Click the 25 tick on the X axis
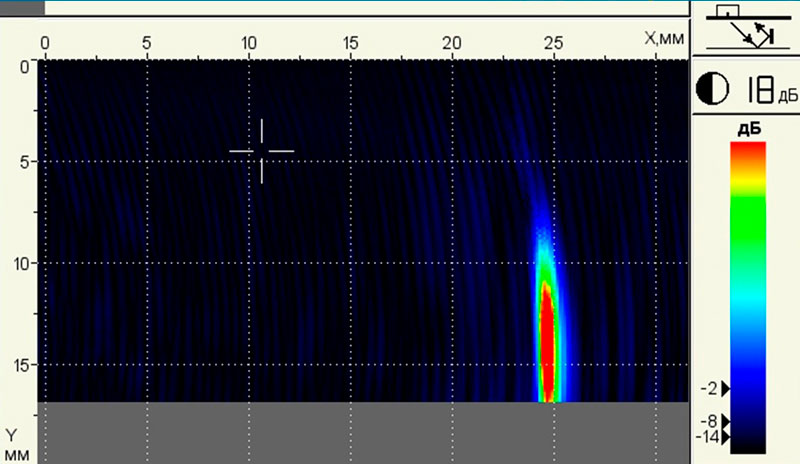Viewport: 800px width, 464px height. point(553,44)
